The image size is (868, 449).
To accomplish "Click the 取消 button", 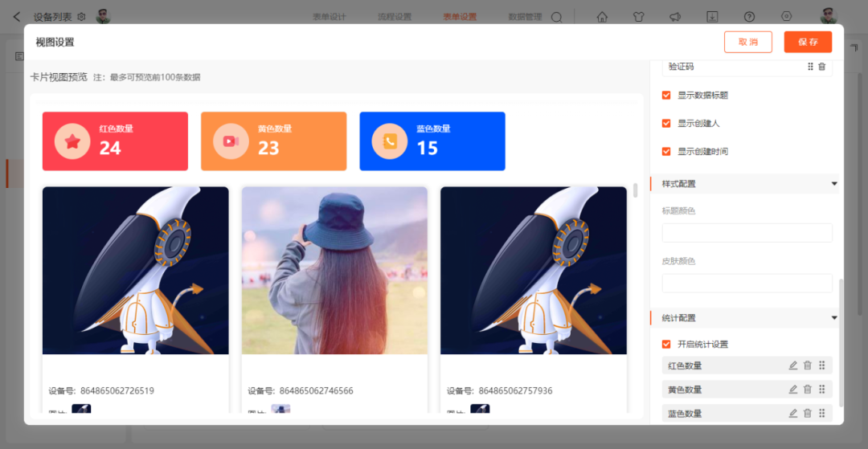I will pyautogui.click(x=748, y=42).
